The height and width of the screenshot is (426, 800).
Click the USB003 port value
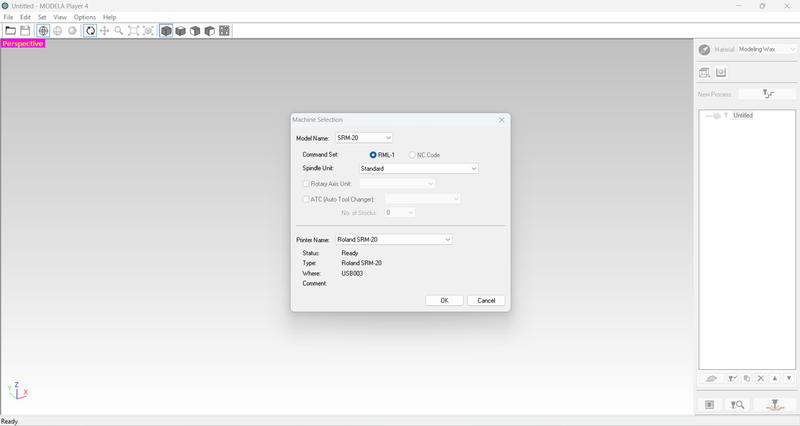point(352,273)
